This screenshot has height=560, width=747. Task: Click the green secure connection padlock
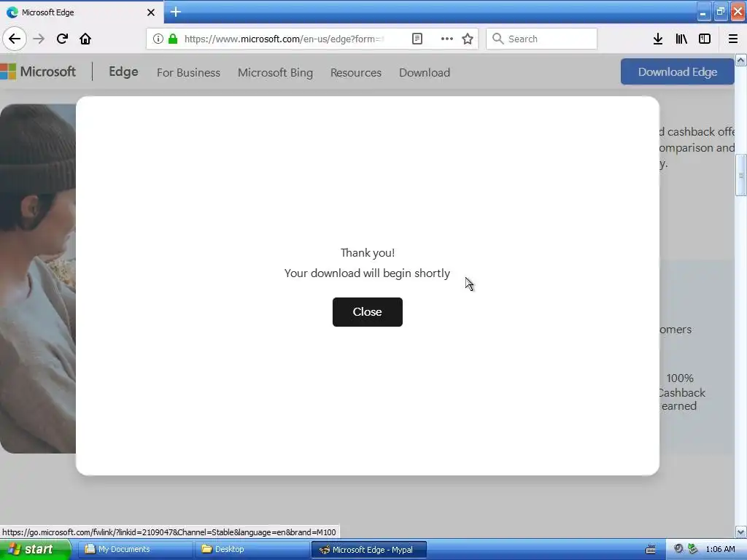173,39
